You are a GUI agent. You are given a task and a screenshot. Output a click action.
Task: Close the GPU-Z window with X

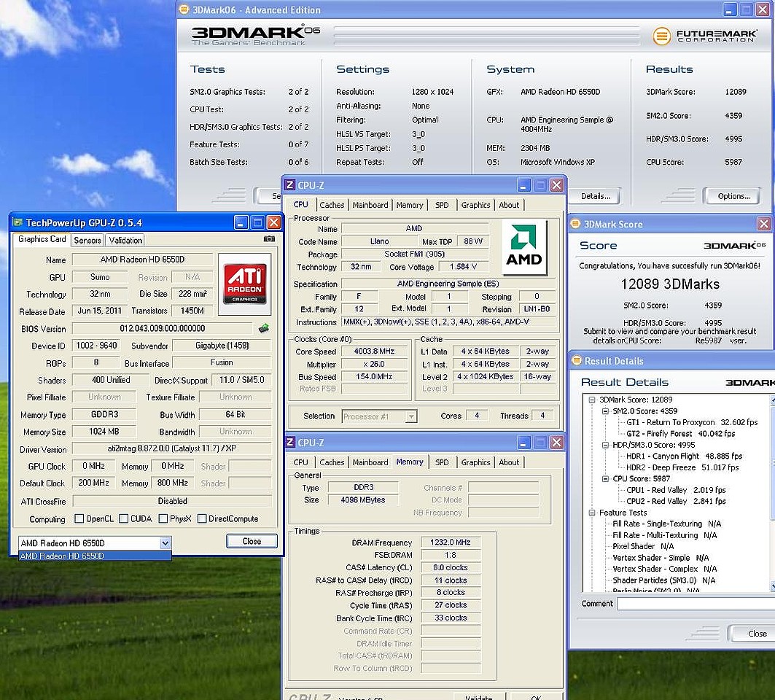pos(274,222)
